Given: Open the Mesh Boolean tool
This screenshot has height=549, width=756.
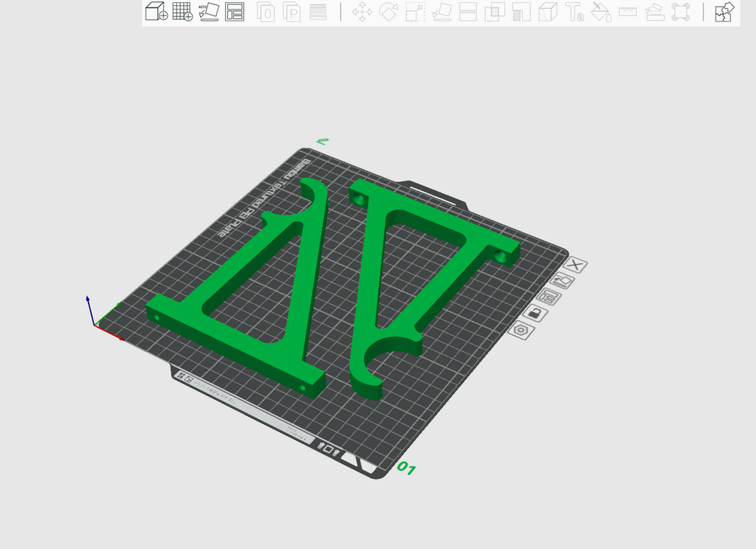Looking at the screenshot, I should 494,12.
